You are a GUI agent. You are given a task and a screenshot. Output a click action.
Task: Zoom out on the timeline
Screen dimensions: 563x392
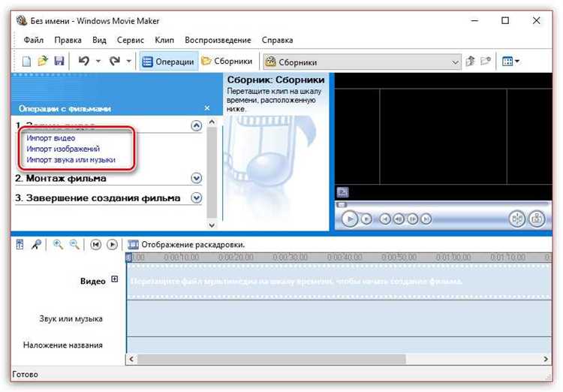(x=74, y=245)
